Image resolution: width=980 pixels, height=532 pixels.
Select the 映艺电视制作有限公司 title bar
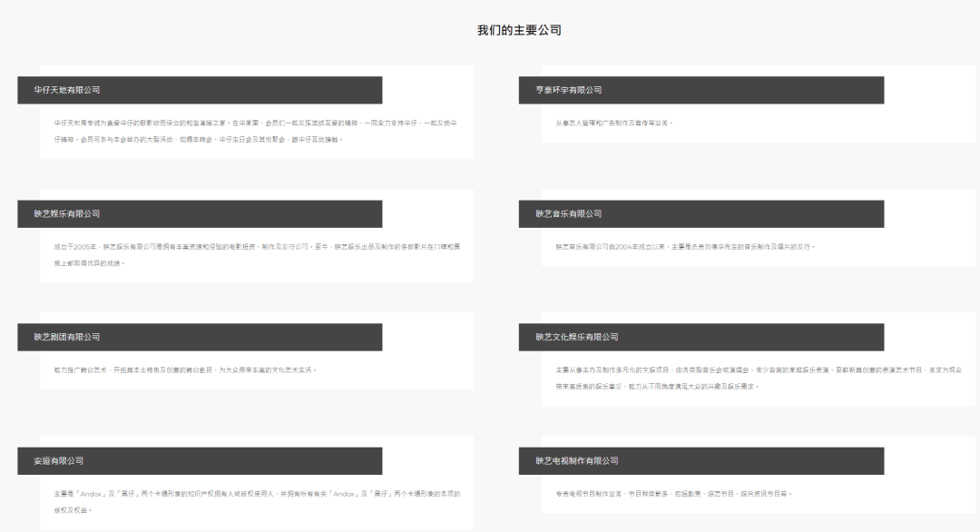tap(701, 460)
